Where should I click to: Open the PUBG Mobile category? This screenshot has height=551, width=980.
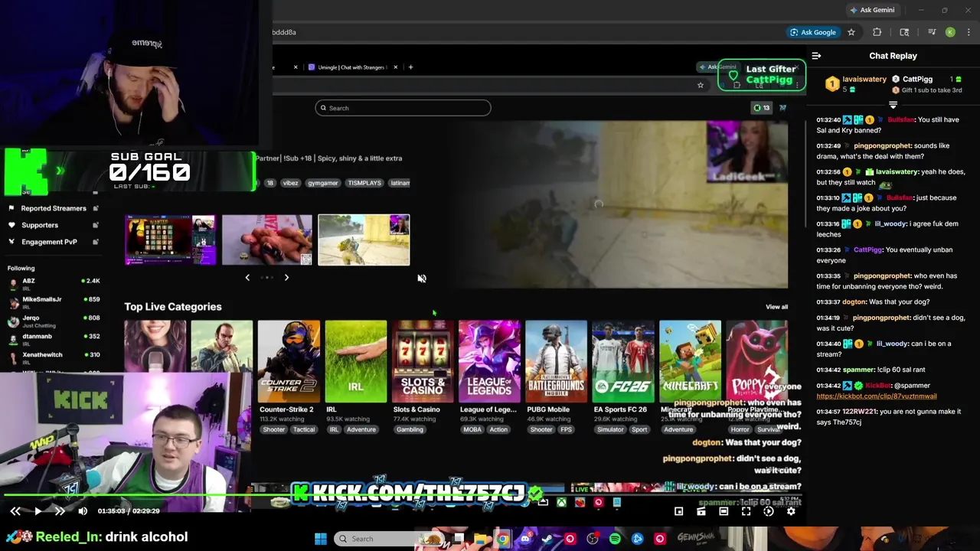(557, 361)
